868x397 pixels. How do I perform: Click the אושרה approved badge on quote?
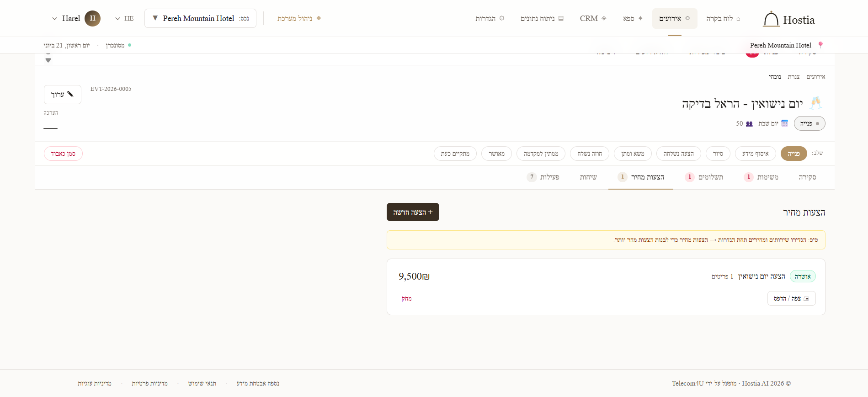click(803, 276)
